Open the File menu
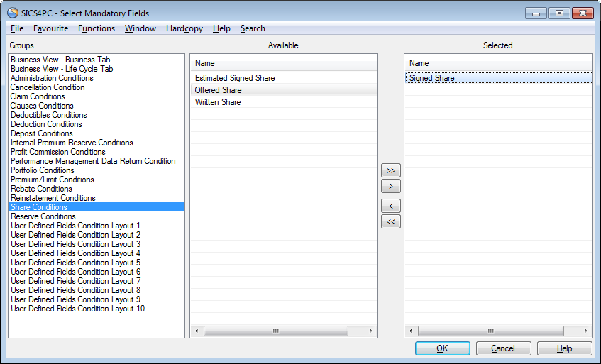 (17, 28)
